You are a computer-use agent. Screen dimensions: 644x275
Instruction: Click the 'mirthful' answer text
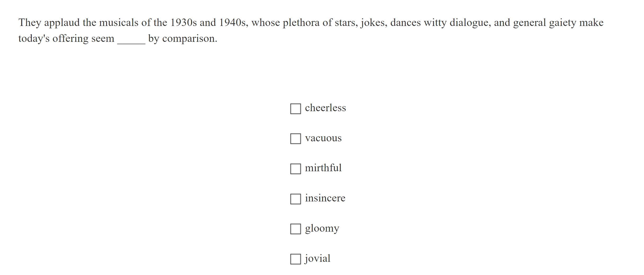[323, 168]
